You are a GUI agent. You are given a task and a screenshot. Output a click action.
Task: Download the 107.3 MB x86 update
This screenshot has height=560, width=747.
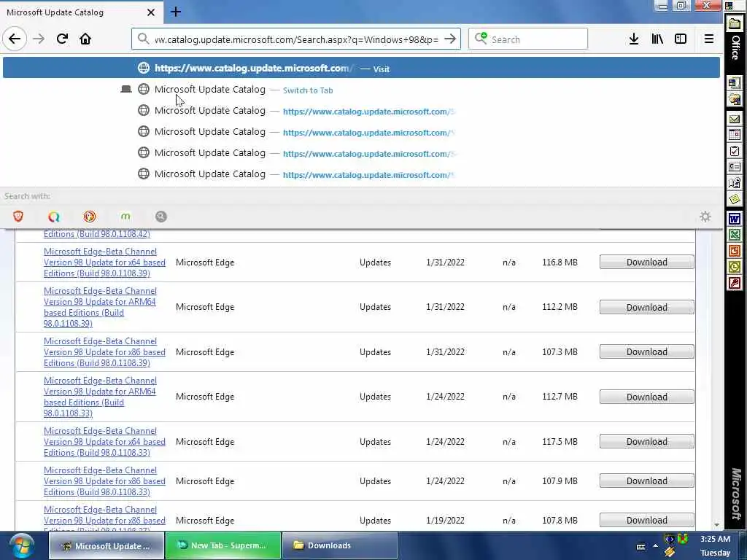pyautogui.click(x=646, y=352)
